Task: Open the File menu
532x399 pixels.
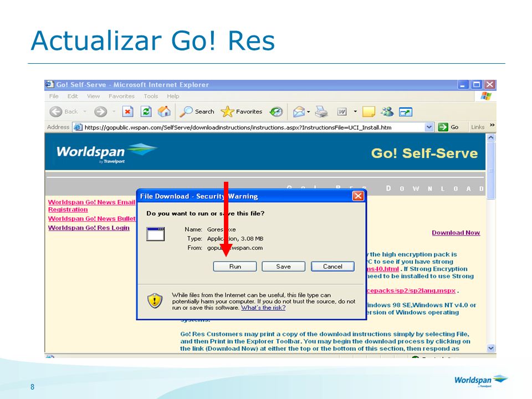Action: click(54, 96)
